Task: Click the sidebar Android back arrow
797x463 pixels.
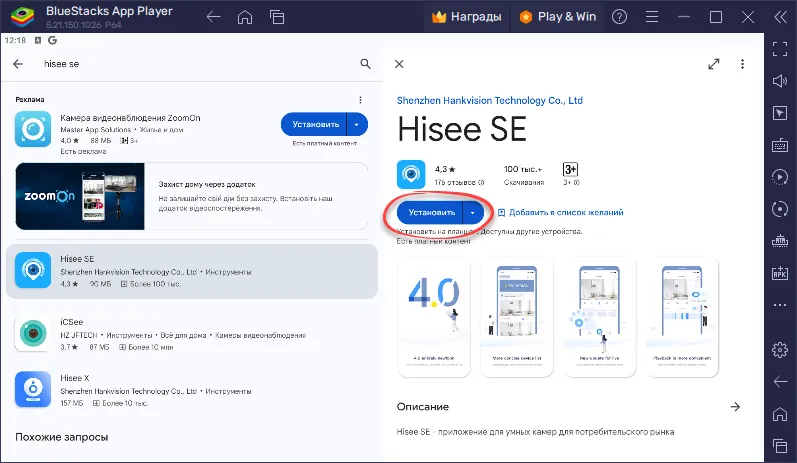Action: click(780, 382)
